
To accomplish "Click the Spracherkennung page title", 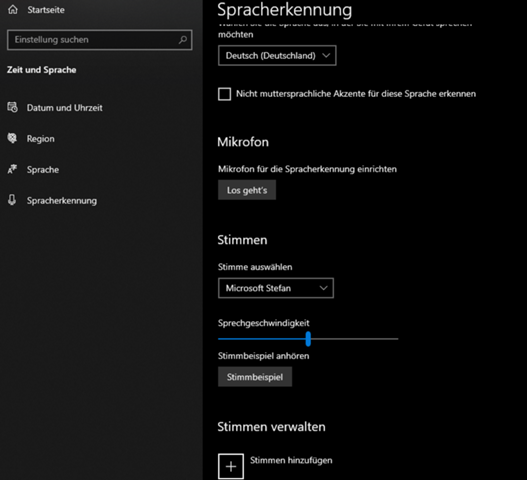I will coord(285,10).
